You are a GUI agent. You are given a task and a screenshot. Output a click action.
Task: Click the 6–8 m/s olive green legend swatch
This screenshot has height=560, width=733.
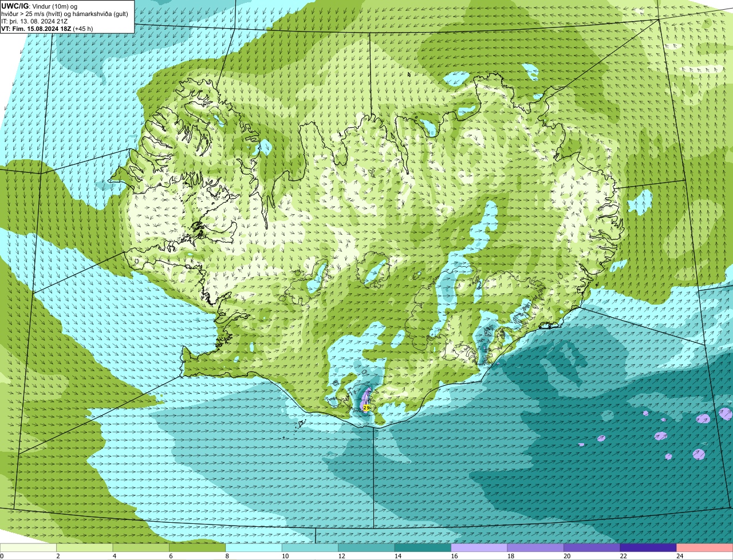click(x=198, y=547)
